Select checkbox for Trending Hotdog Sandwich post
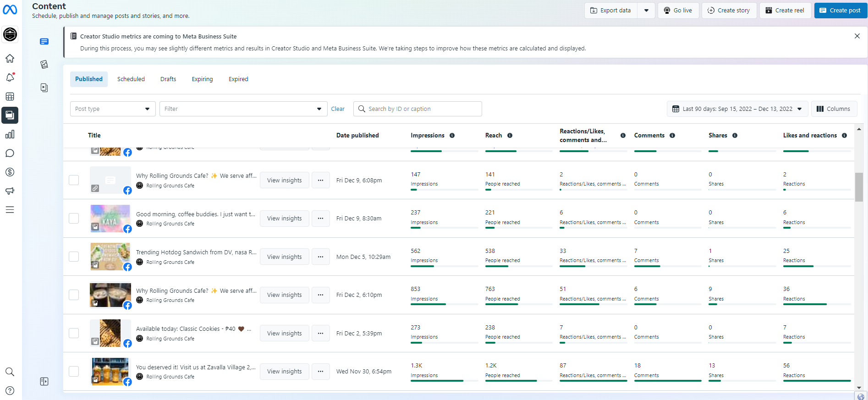Screen dimensions: 868x400 point(74,257)
